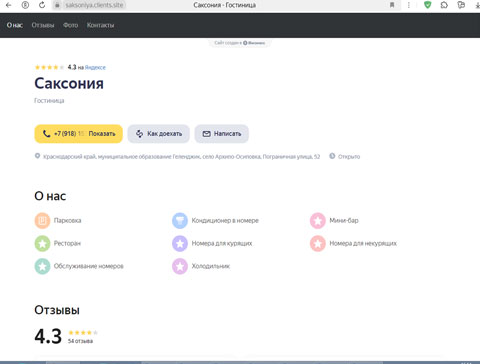Click the Номера для некурящих red icon
This screenshot has width=480, height=364.
[x=318, y=243]
